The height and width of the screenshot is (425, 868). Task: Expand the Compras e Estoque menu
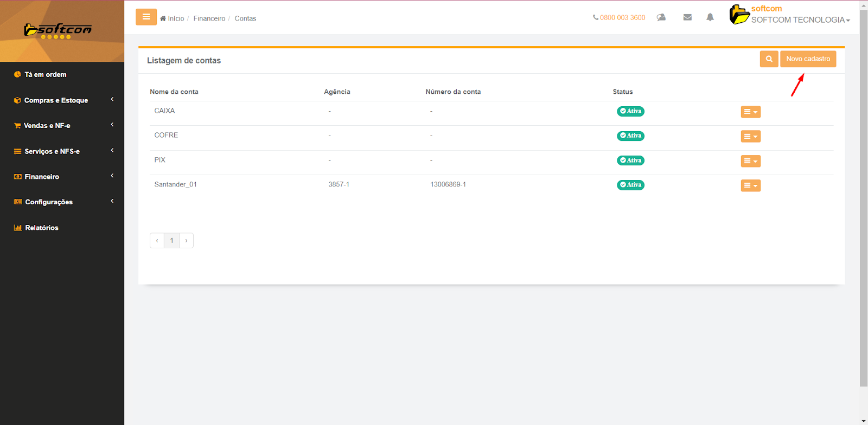pos(56,100)
